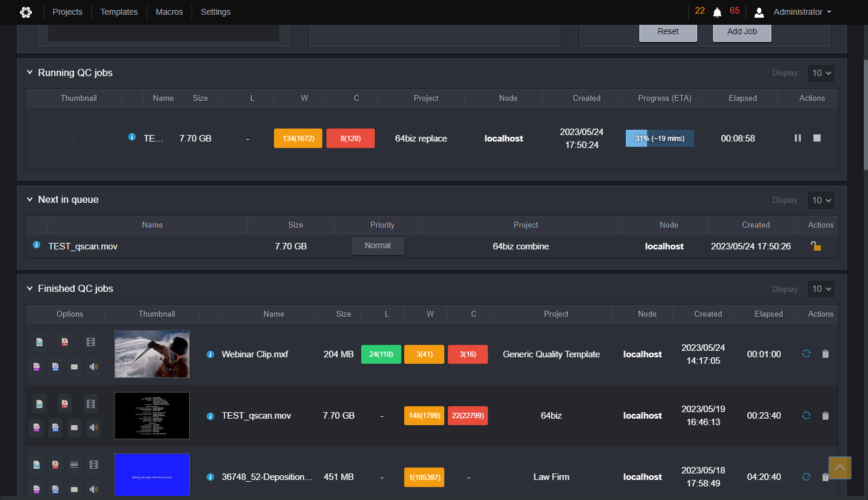Click the Administrator user avatar icon
Screen dimensions: 868x500
[759, 12]
